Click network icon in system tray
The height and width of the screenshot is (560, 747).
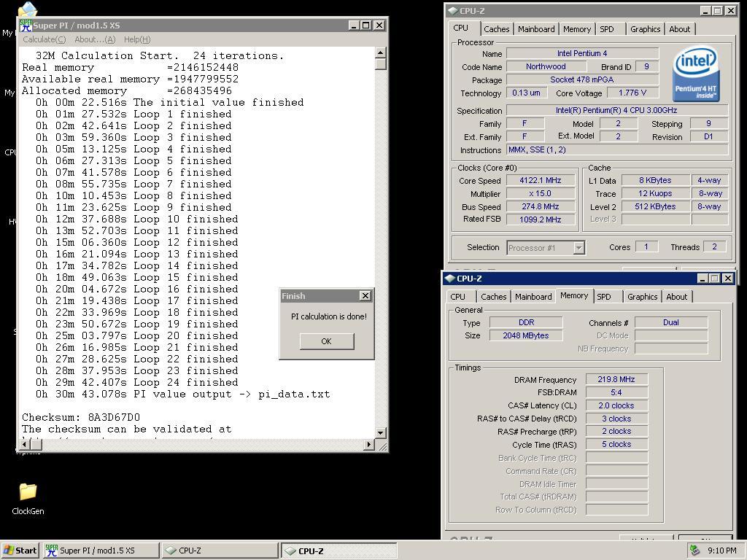coord(694,551)
